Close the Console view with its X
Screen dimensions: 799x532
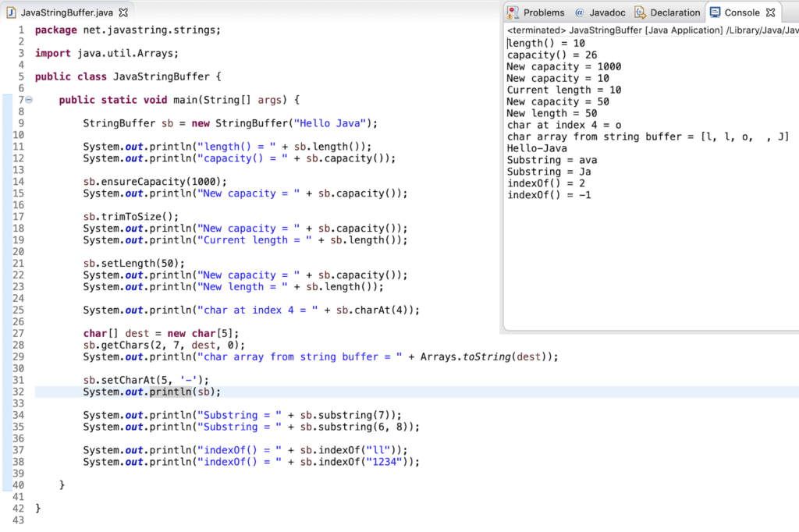click(770, 12)
